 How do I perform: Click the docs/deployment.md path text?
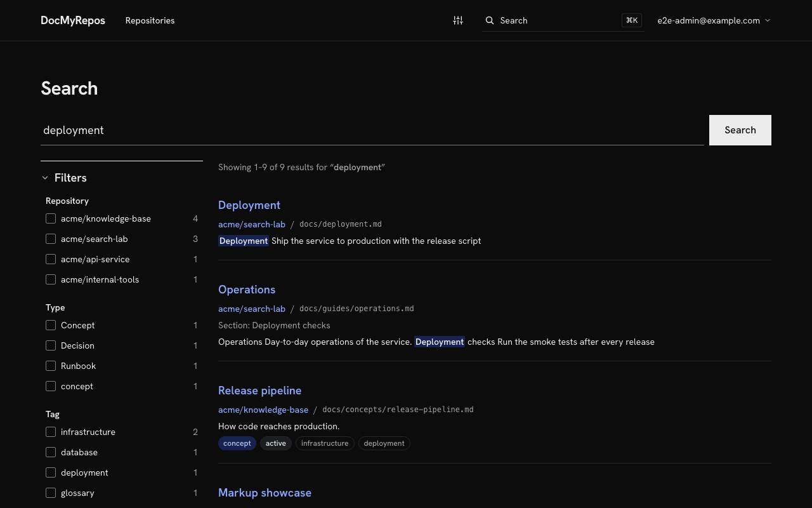click(x=341, y=224)
